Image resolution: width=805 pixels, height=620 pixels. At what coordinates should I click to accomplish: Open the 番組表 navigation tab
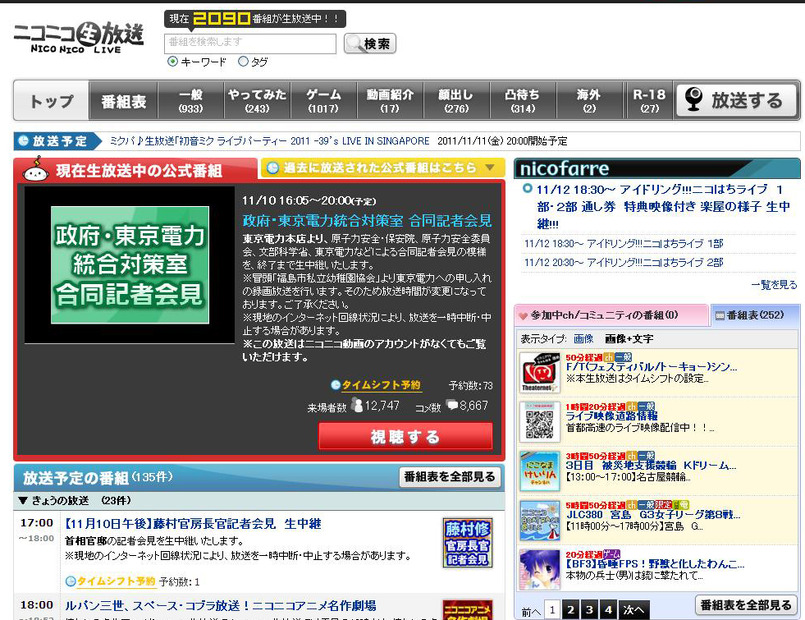coord(123,101)
